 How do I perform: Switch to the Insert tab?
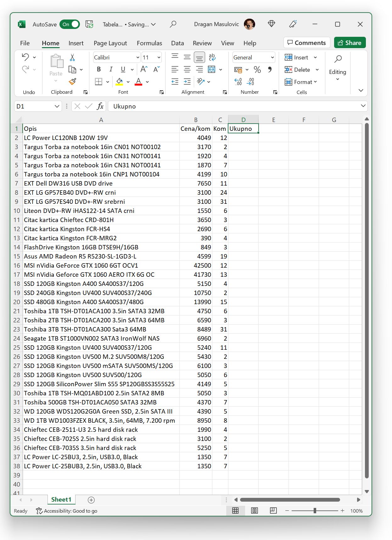(x=76, y=43)
